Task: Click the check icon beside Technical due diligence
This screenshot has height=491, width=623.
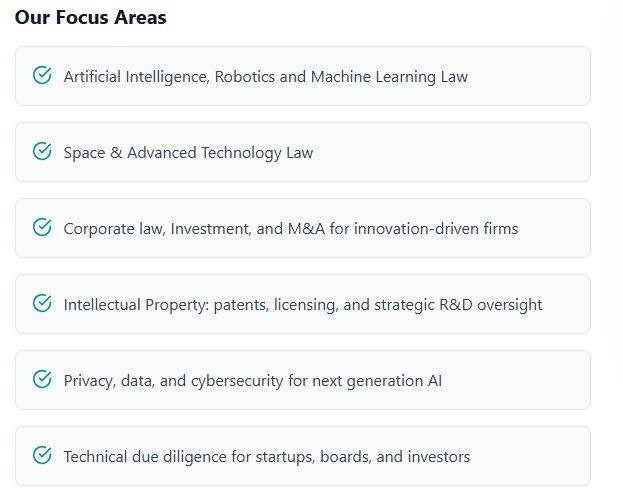Action: (42, 456)
